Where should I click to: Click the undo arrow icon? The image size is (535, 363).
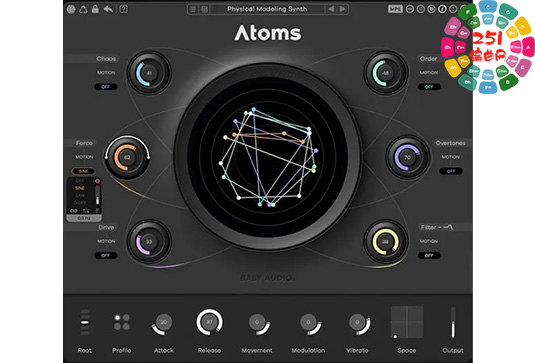click(108, 9)
